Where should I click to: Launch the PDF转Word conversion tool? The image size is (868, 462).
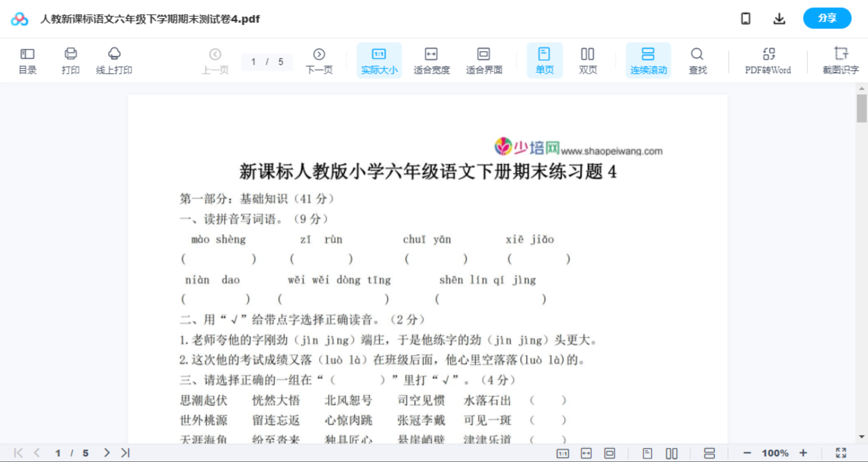click(x=767, y=60)
